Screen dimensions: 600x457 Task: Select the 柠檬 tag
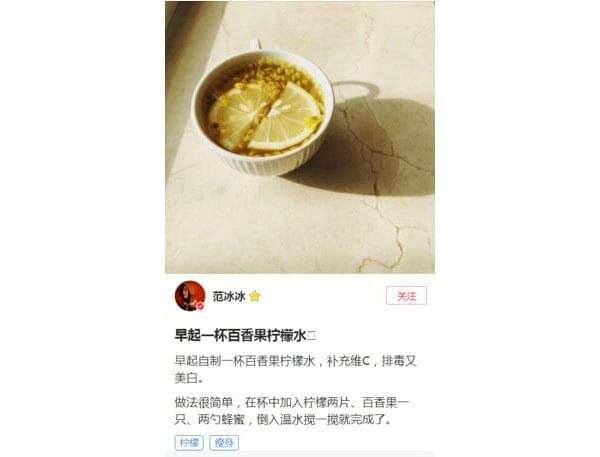click(x=189, y=443)
